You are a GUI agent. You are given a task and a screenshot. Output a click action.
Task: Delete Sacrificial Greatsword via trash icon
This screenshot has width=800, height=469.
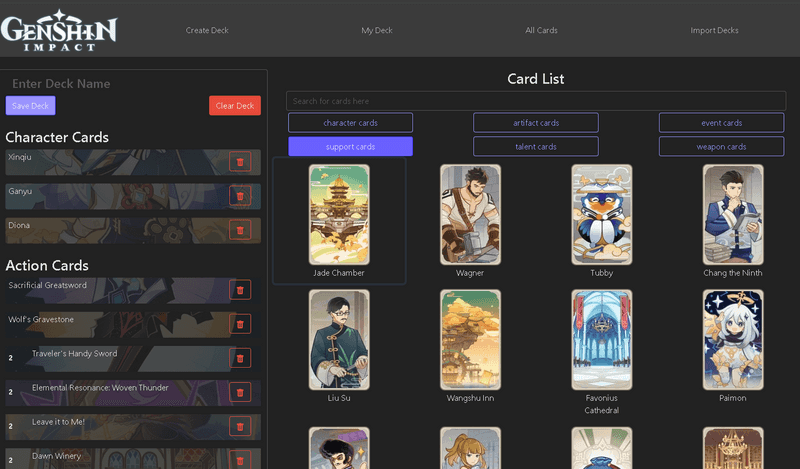[x=240, y=290]
